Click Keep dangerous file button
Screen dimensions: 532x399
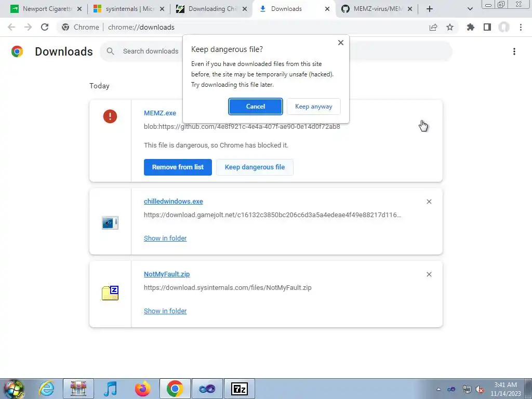click(x=255, y=167)
